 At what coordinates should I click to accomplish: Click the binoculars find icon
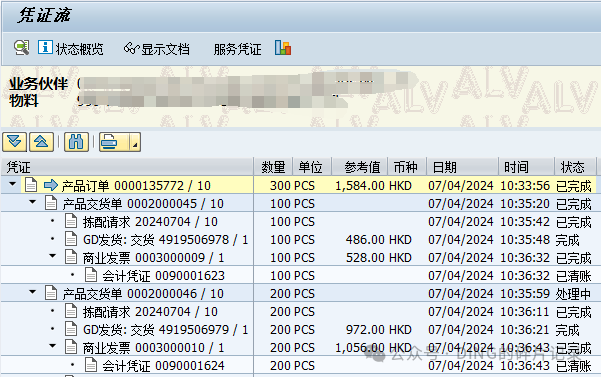coord(76,142)
